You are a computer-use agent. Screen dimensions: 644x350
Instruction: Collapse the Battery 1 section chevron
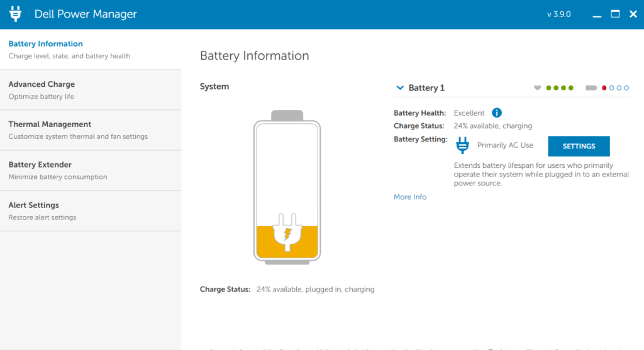(400, 88)
